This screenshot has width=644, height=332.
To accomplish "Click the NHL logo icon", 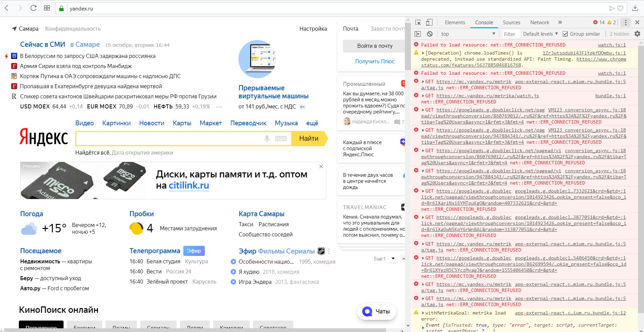I will click(321, 251).
